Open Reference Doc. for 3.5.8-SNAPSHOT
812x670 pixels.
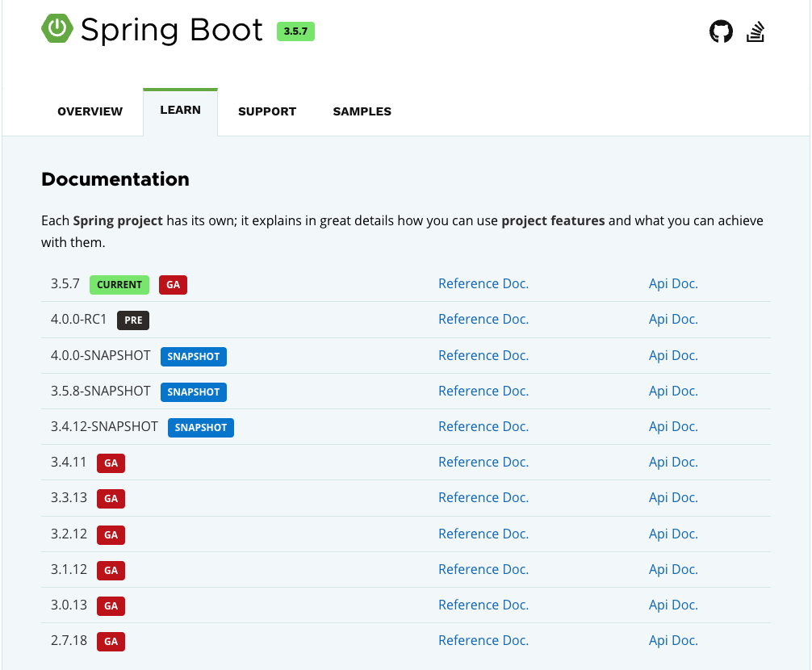(483, 391)
